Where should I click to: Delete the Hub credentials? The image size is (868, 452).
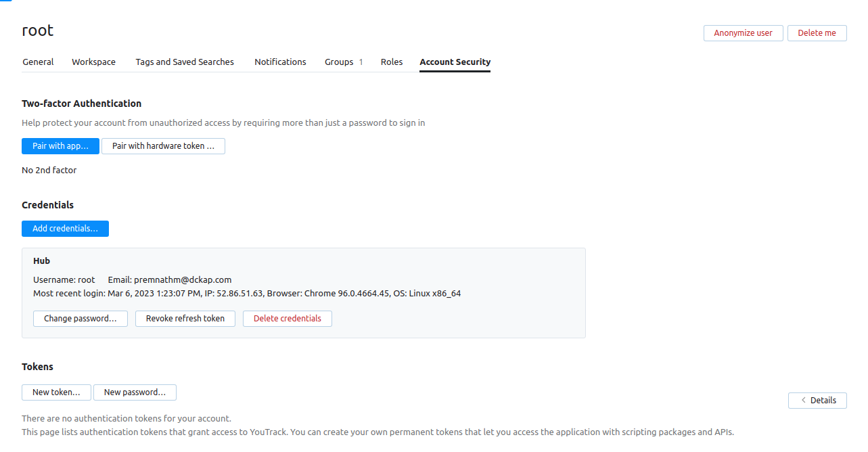[x=287, y=318]
